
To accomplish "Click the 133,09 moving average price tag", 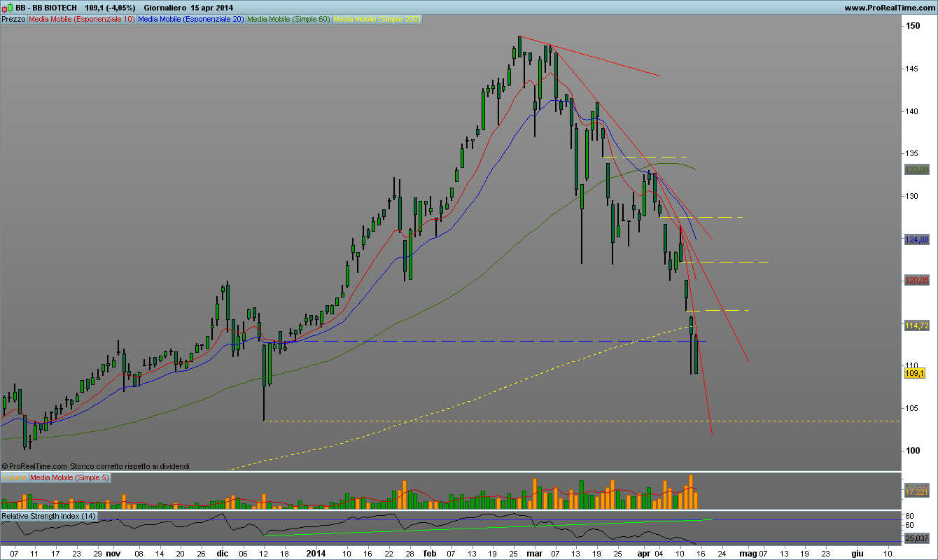I will coord(916,169).
